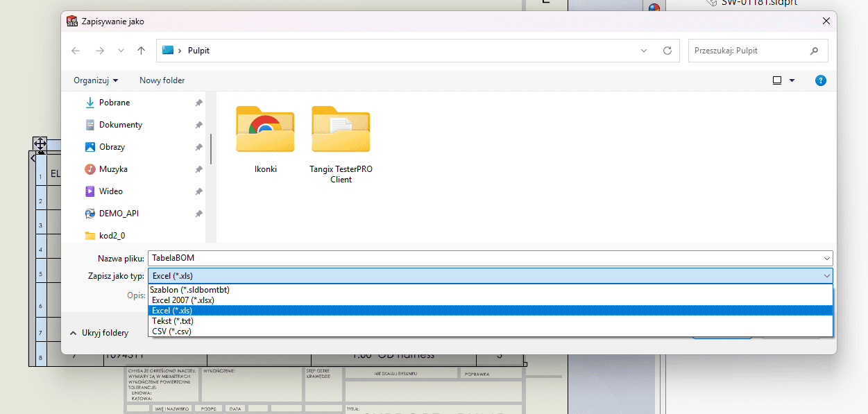
Task: Click the view layout icon
Action: point(777,80)
